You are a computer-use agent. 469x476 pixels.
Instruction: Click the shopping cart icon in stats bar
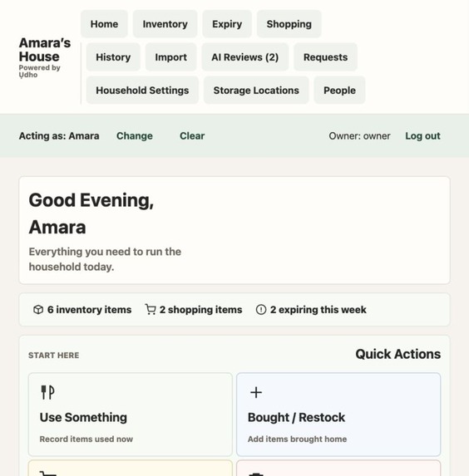pyautogui.click(x=151, y=310)
